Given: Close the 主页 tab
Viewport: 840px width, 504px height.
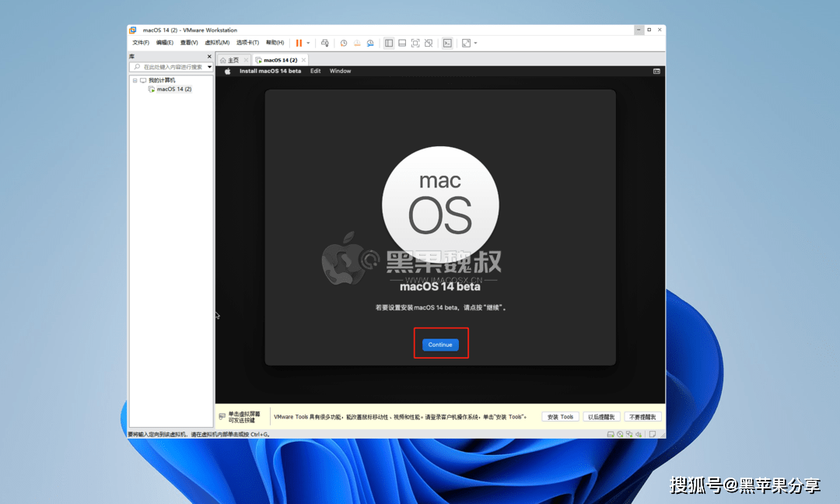Looking at the screenshot, I should [246, 60].
